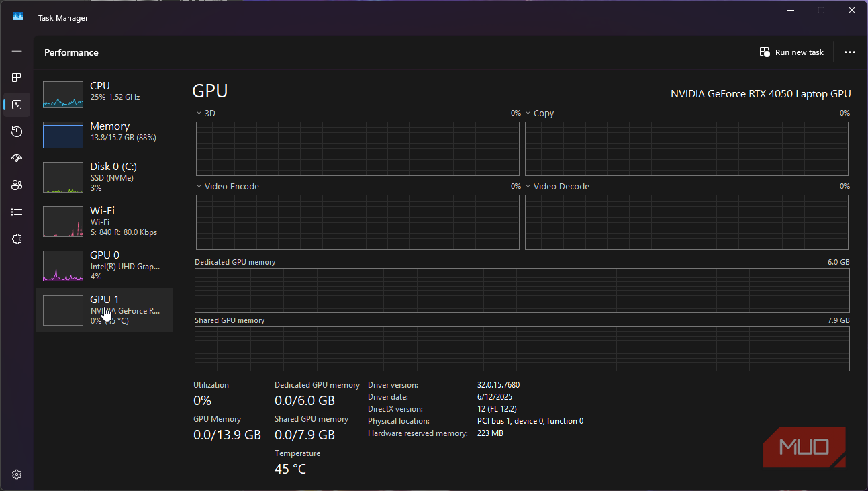This screenshot has width=868, height=491.
Task: Click the Run new task button label
Action: [800, 52]
